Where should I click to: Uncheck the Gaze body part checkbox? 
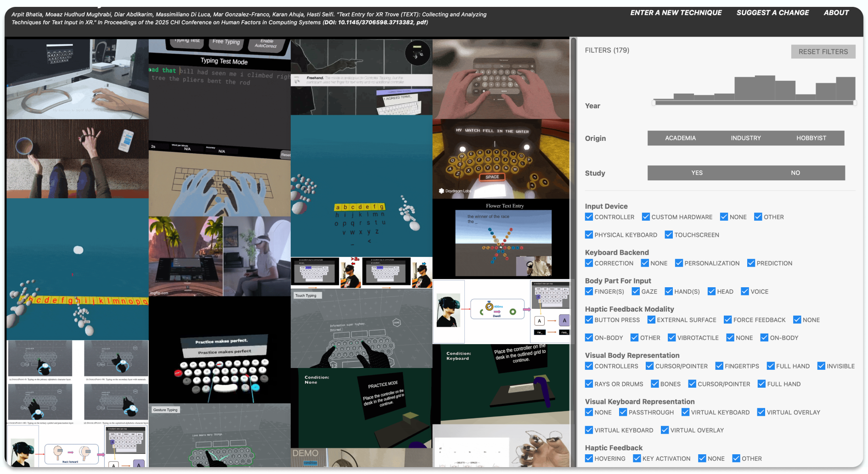636,291
